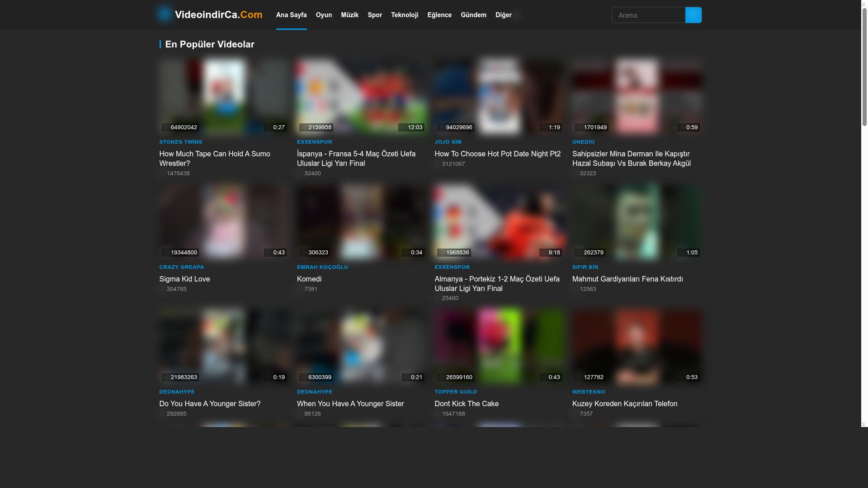Viewport: 868px width, 488px height.
Task: Click the view count icon on Sigma Kid Love
Action: (x=162, y=289)
